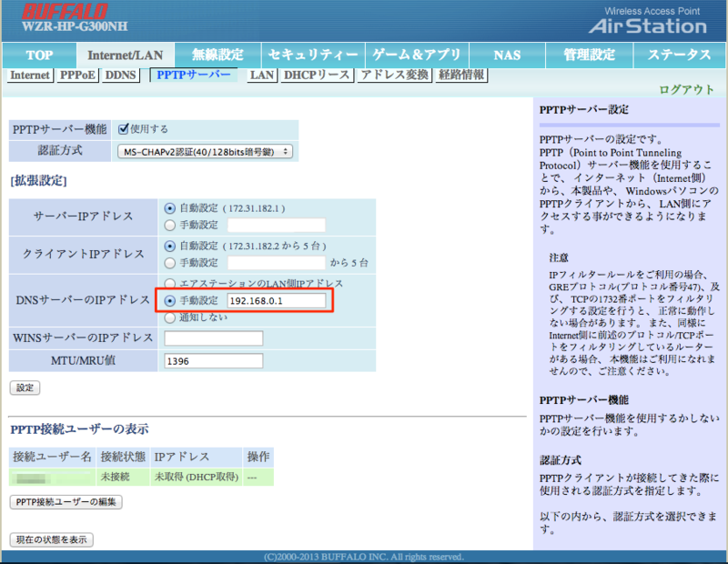The width and height of the screenshot is (728, 564).
Task: Open the Internet/LAN tab
Action: tap(126, 55)
